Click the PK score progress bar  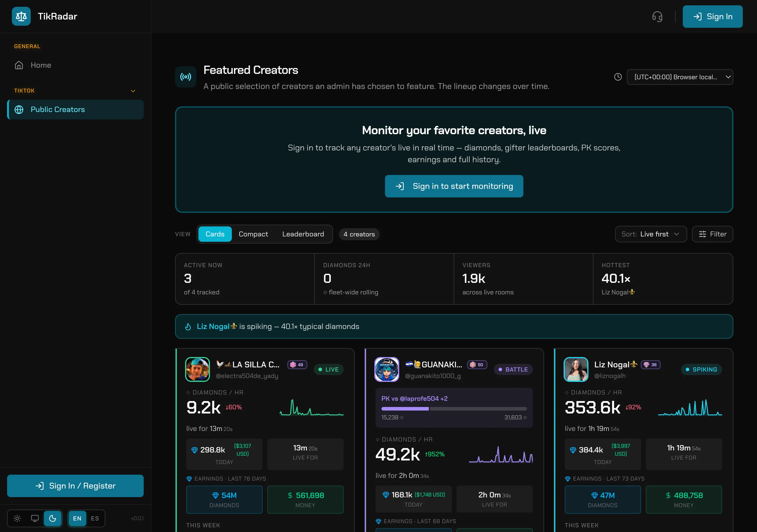click(454, 409)
